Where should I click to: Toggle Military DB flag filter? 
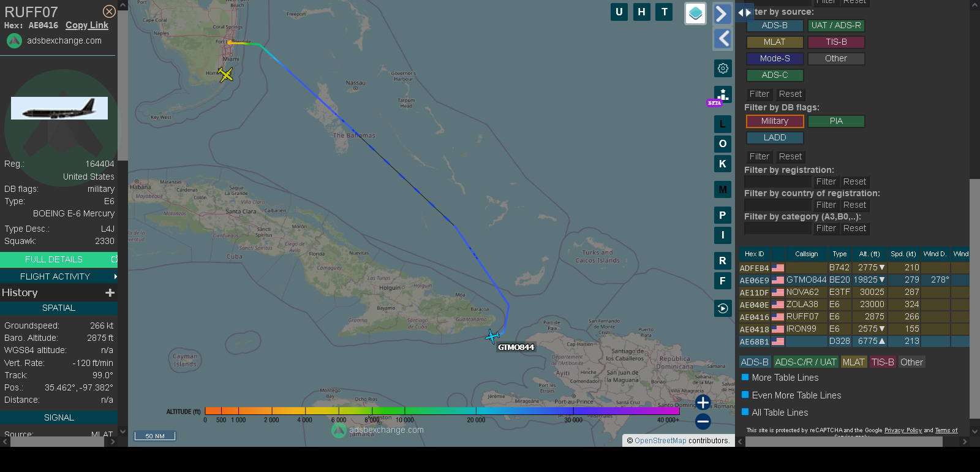click(x=775, y=121)
